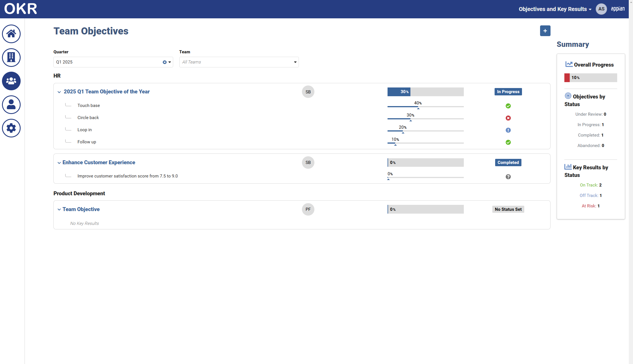Click On Track: 2 summary entry
The image size is (633, 364).
(591, 185)
